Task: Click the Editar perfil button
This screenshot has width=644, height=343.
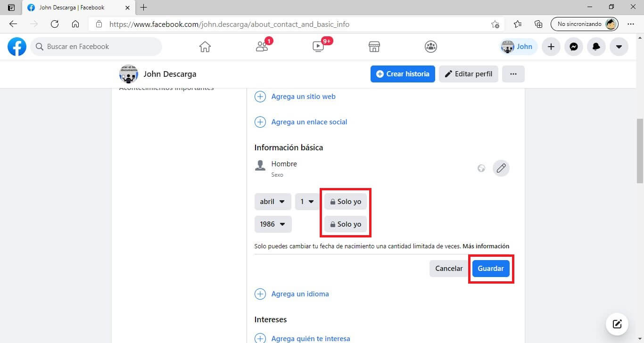Action: 469,74
